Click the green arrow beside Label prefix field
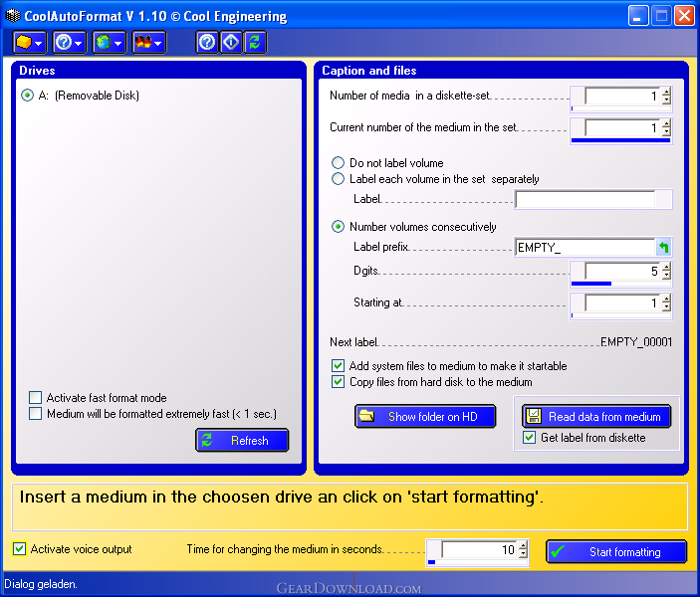700x597 pixels. (x=664, y=247)
